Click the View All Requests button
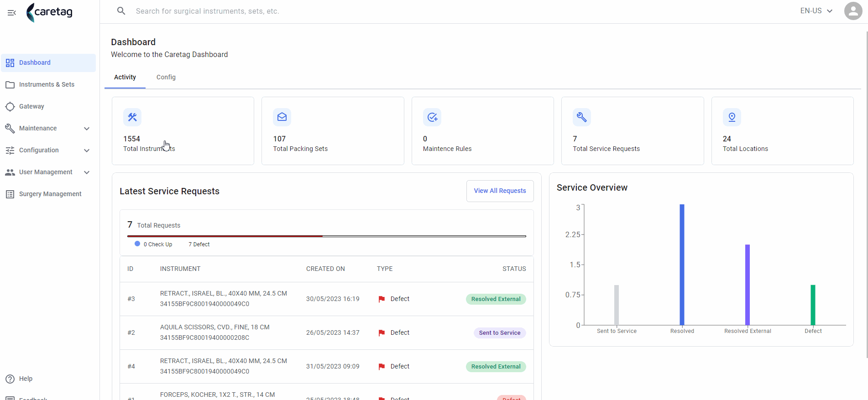The image size is (868, 400). coord(500,191)
